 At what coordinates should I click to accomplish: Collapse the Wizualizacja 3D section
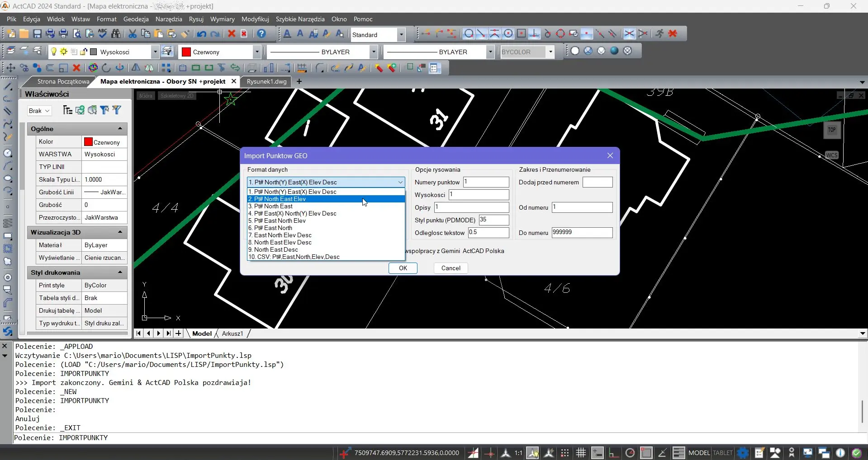pos(120,232)
